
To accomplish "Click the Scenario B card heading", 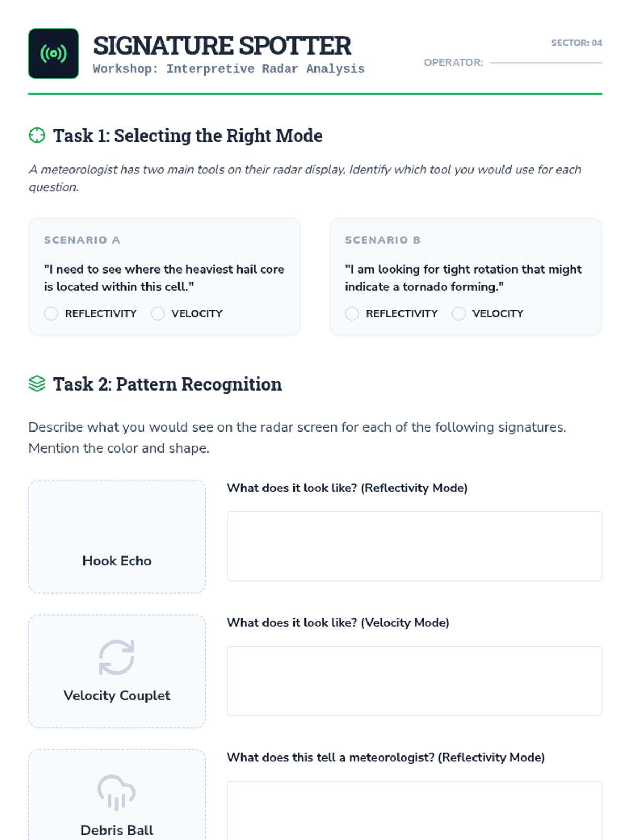I will (383, 240).
